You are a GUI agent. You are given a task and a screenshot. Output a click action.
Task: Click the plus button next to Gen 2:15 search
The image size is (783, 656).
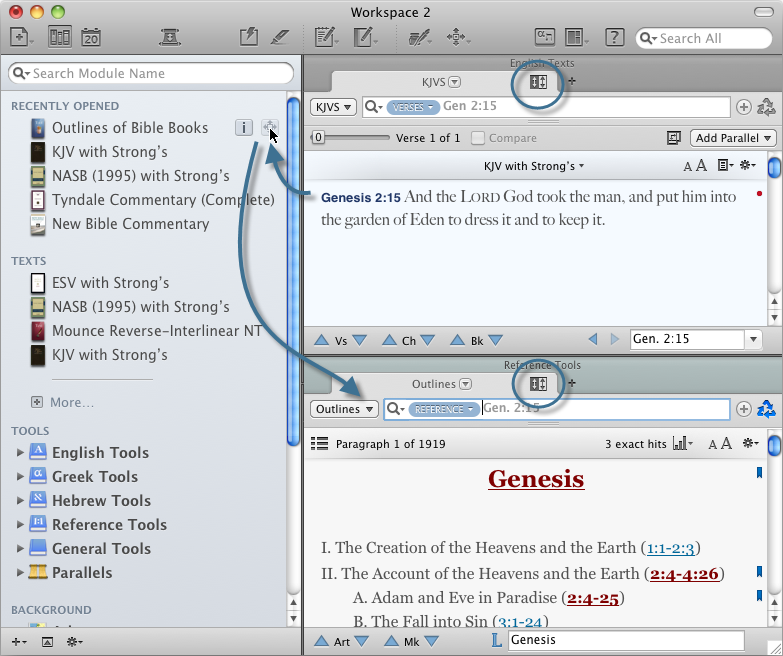[x=743, y=107]
